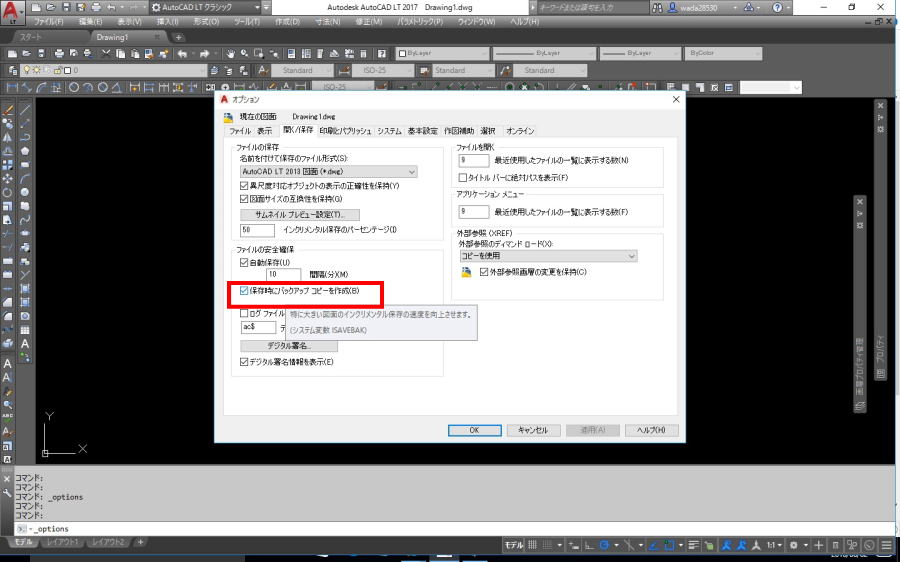Open workspace switching gear in status bar
Viewport: 900px width, 562px height.
point(794,545)
